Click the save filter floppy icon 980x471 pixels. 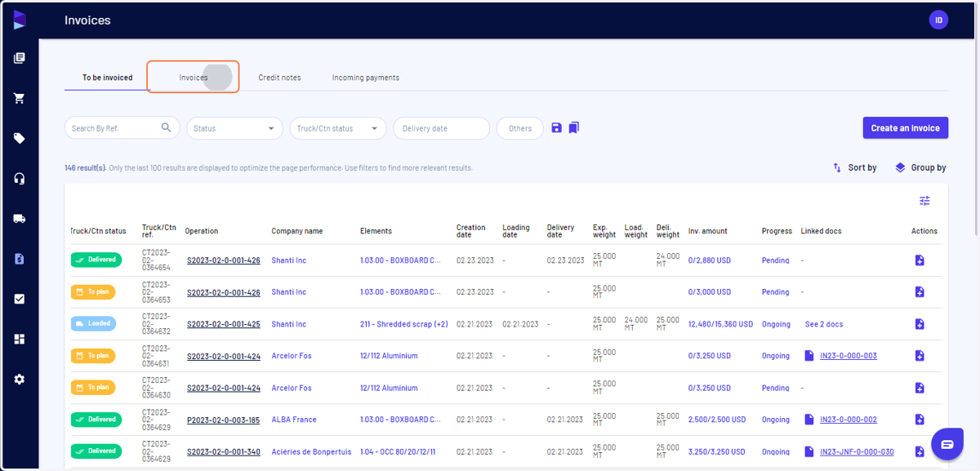556,128
